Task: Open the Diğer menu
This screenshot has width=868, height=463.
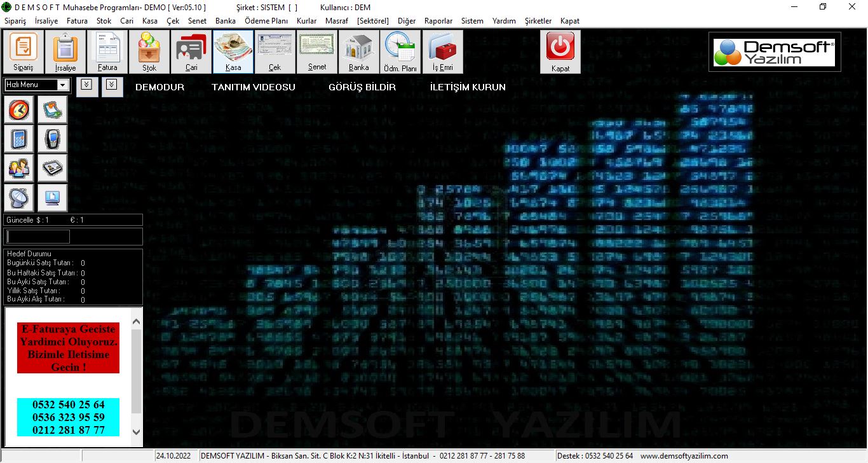Action: click(x=407, y=21)
